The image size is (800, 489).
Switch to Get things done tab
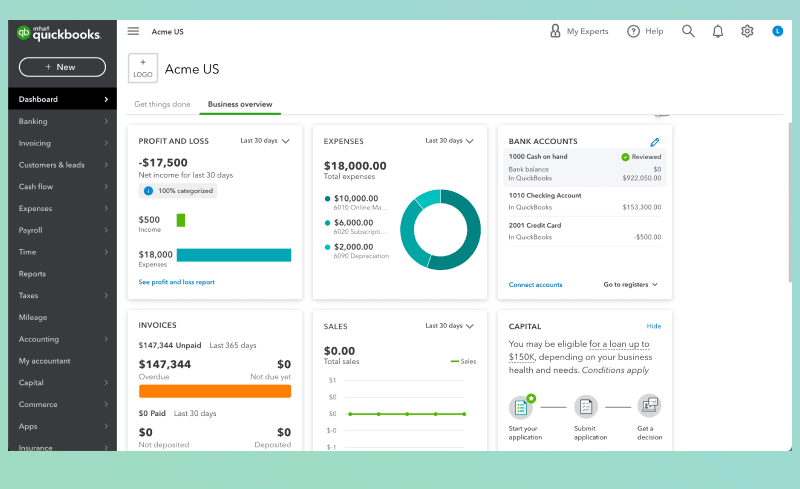(162, 104)
